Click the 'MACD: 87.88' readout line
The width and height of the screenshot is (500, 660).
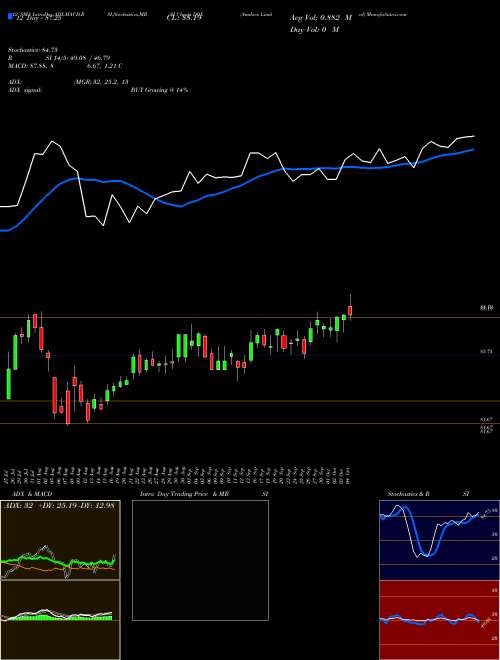tap(65, 66)
